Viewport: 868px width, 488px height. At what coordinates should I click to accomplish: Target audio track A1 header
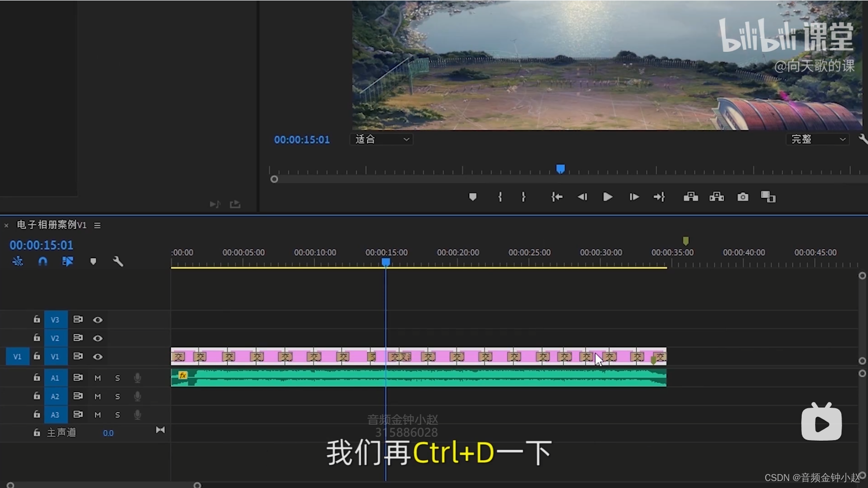coord(55,378)
